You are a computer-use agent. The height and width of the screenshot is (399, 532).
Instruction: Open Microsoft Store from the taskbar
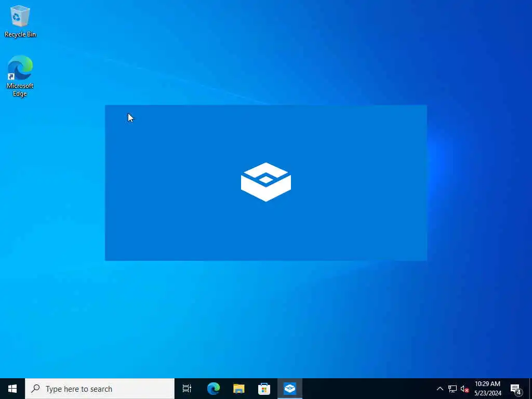(264, 389)
